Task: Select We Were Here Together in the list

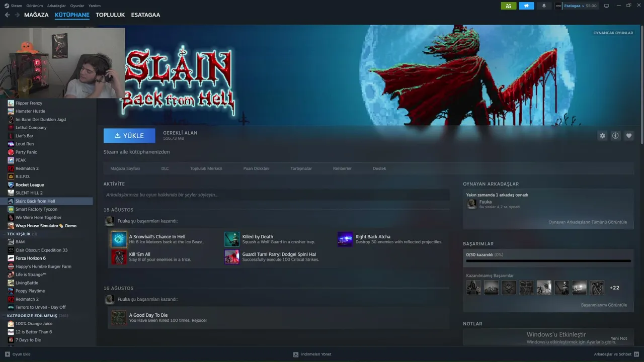Action: coord(38,218)
